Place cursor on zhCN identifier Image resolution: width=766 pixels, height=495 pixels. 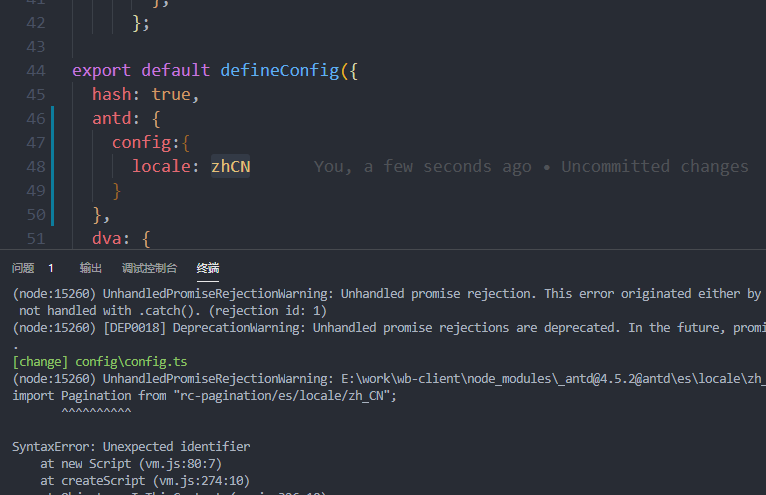click(x=231, y=167)
